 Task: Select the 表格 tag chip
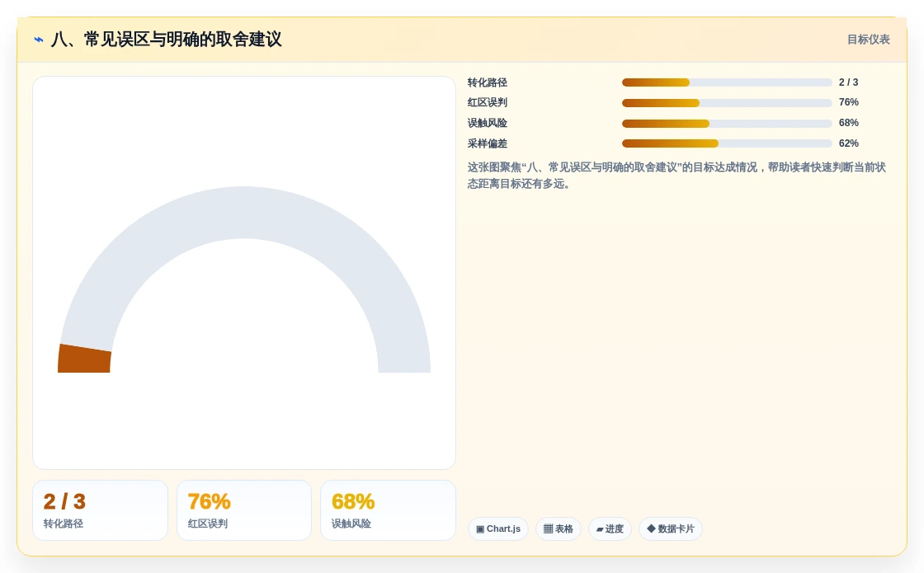pos(558,528)
